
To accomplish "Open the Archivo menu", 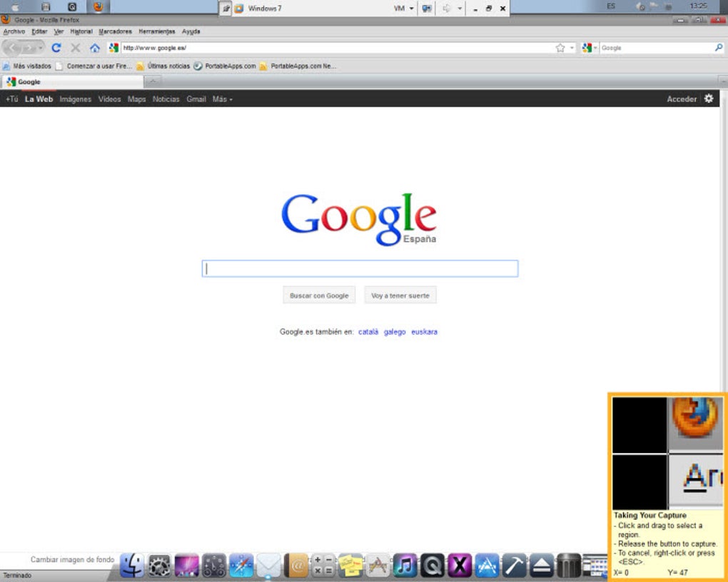I will 14,31.
